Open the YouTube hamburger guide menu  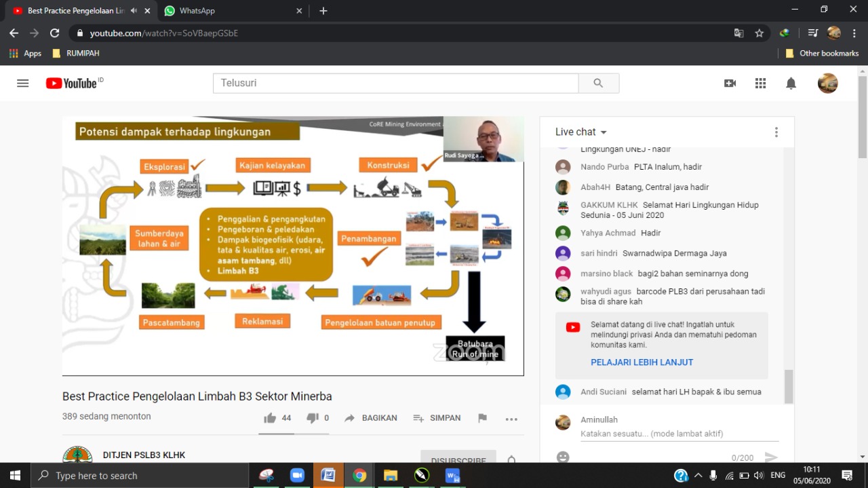tap(23, 83)
